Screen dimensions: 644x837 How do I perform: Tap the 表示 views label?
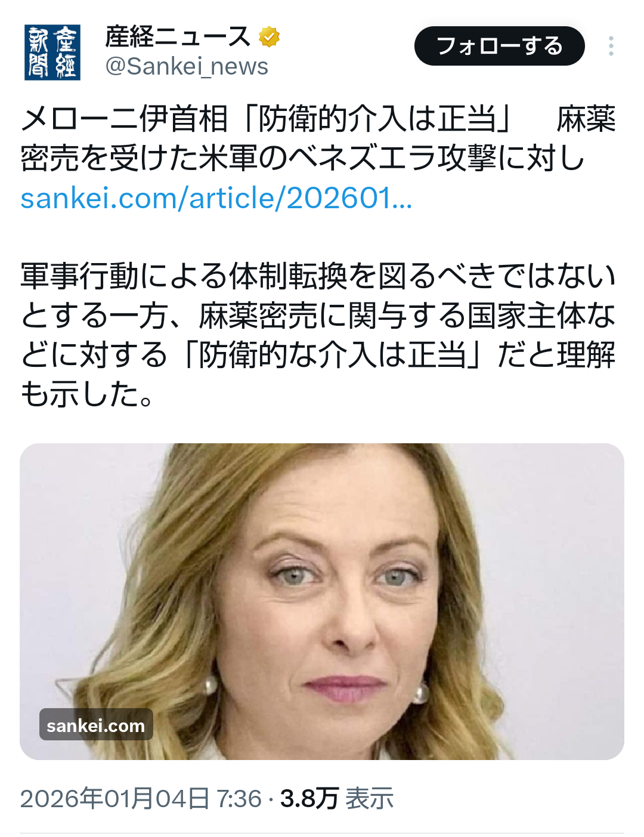[370, 798]
